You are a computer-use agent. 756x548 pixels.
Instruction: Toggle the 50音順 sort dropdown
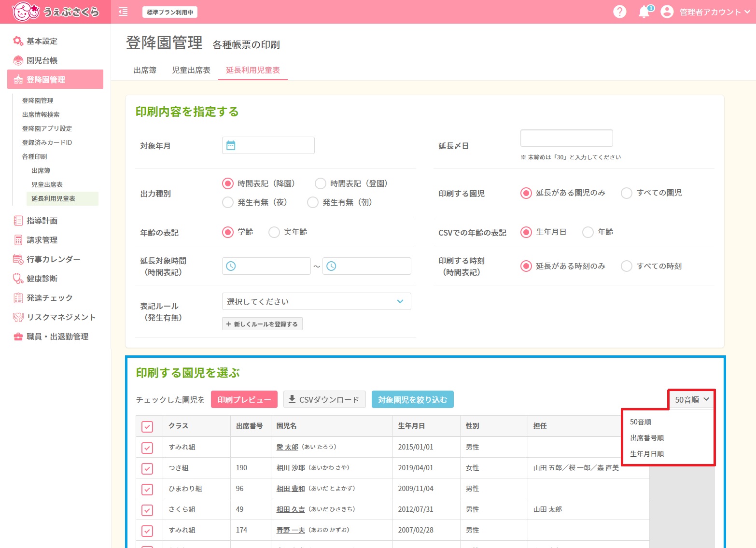point(692,399)
